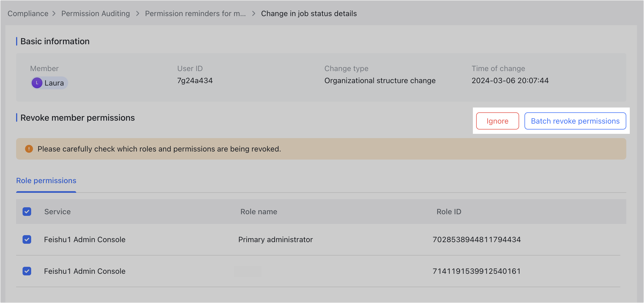Click Batch revoke permissions button
The width and height of the screenshot is (644, 303).
(x=575, y=121)
